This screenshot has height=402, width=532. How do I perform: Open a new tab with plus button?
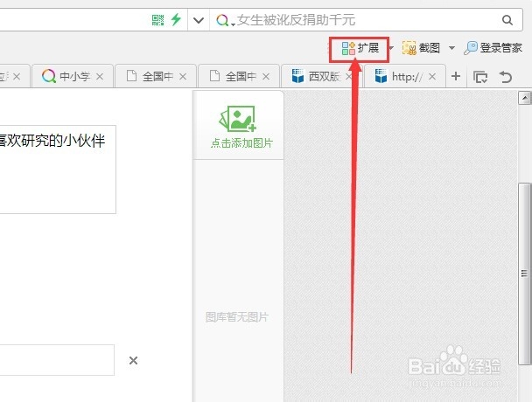click(456, 76)
